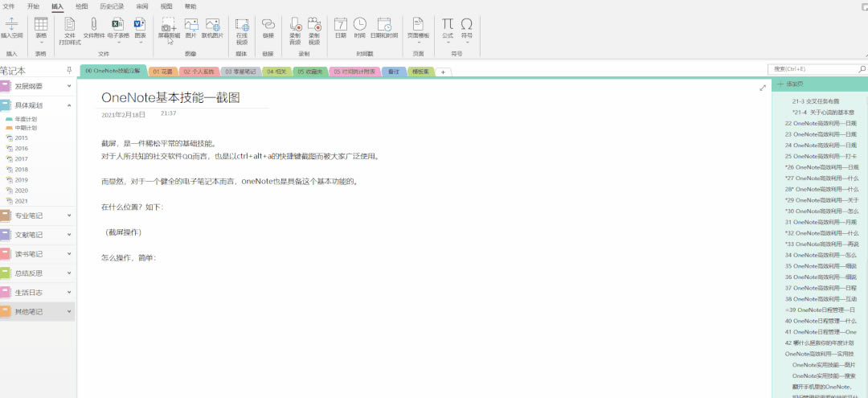The width and height of the screenshot is (868, 398).
Task: Open the 年度计划 section
Action: 26,119
